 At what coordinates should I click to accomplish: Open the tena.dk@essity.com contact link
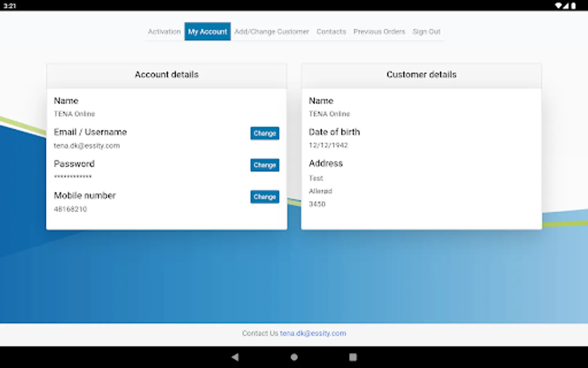click(313, 333)
